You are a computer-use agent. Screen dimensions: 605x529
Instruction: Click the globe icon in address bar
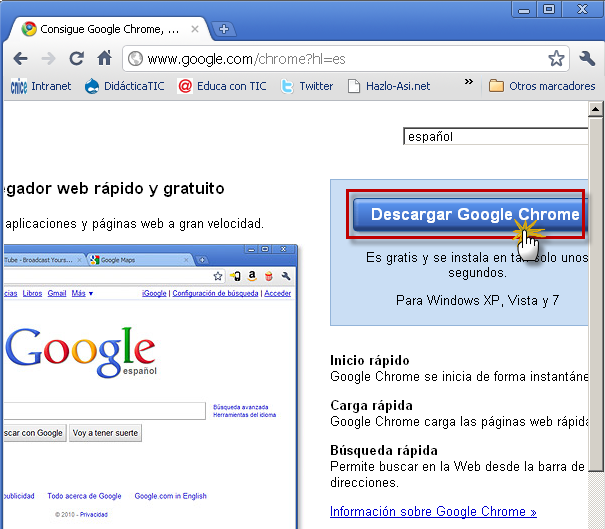click(x=135, y=59)
